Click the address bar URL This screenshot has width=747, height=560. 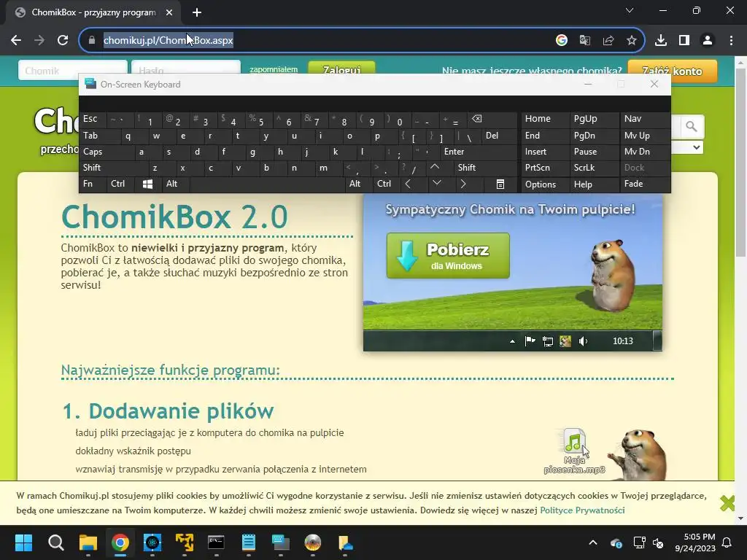tap(169, 41)
